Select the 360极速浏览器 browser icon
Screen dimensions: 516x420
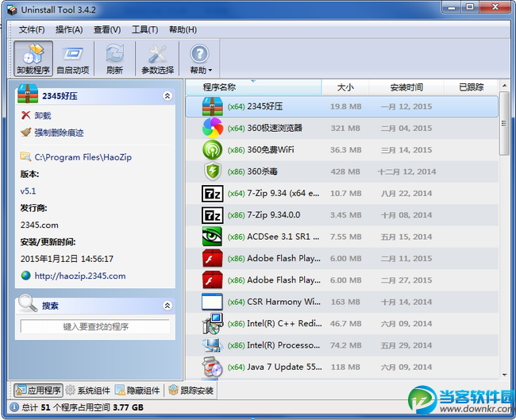212,128
